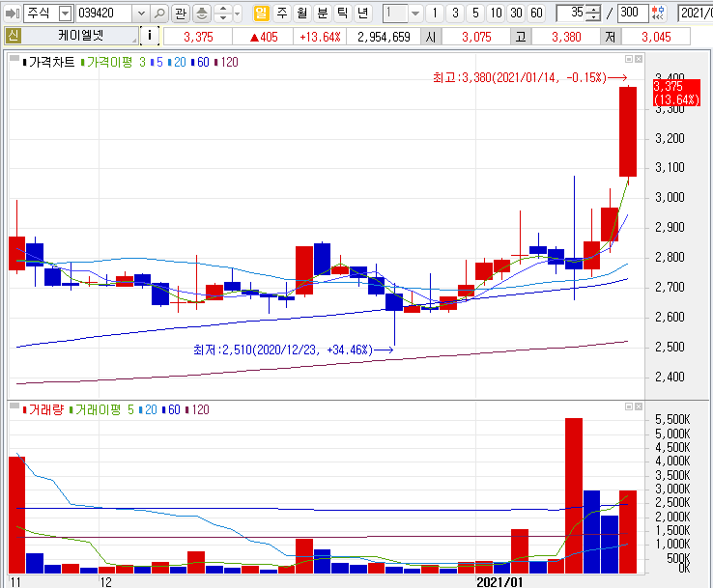Select the 주 weekly chart period
The height and width of the screenshot is (588, 713).
click(282, 14)
